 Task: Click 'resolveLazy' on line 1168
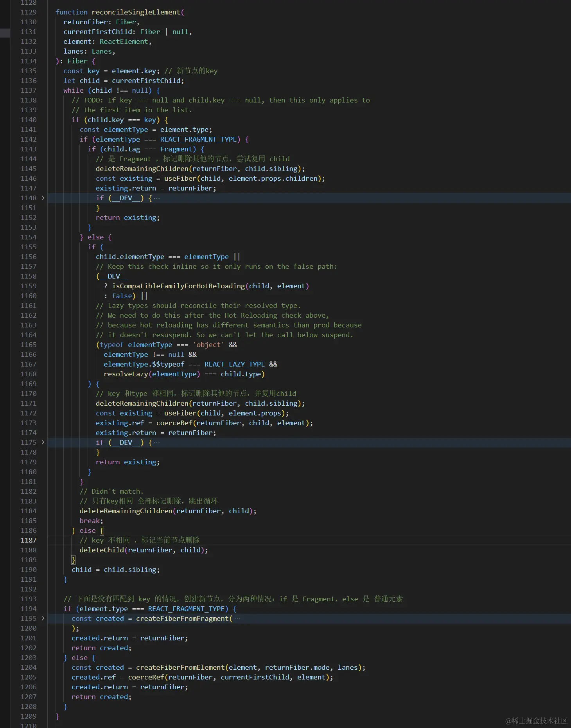click(126, 374)
